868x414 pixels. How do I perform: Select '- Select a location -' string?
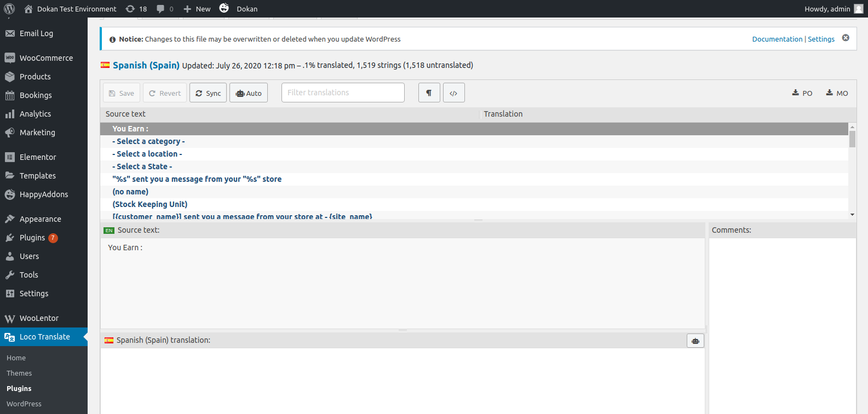pos(474,154)
